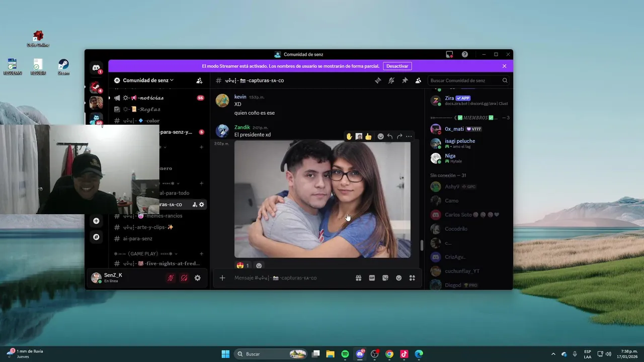The image size is (644, 362).
Task: Open Windows Start menu
Action: tap(225, 354)
